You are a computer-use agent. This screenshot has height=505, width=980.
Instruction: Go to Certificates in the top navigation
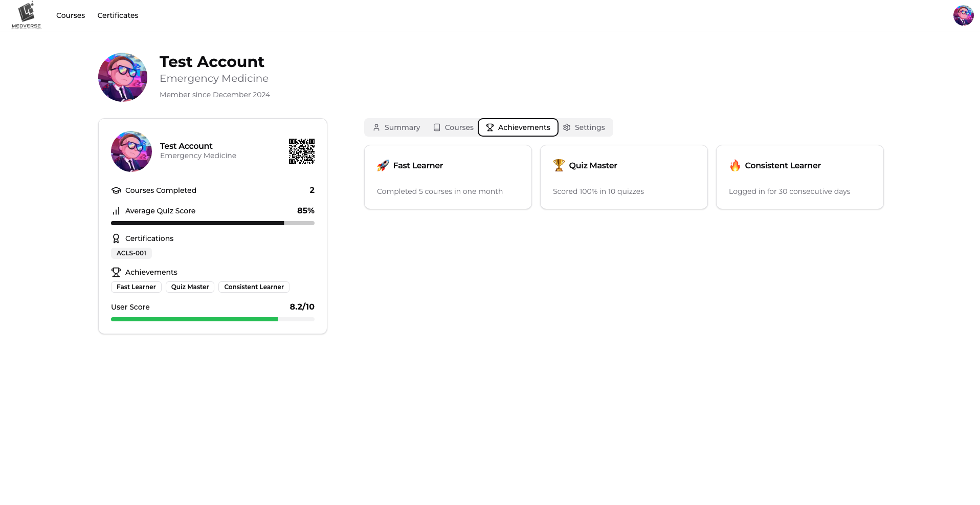pyautogui.click(x=118, y=15)
